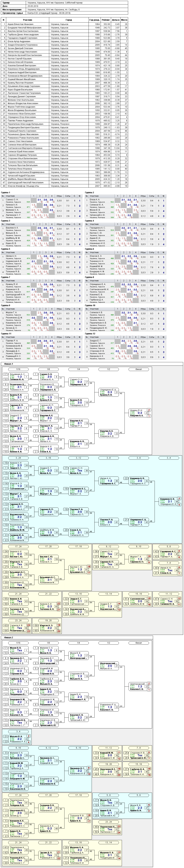
Task: Select participant 'Кеворкян Арсений Константинович'
Action: point(25,55)
